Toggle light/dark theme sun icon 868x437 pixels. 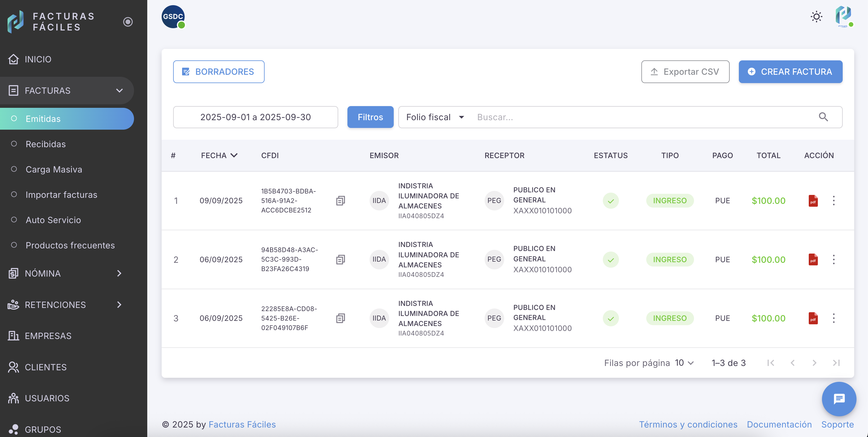[817, 16]
